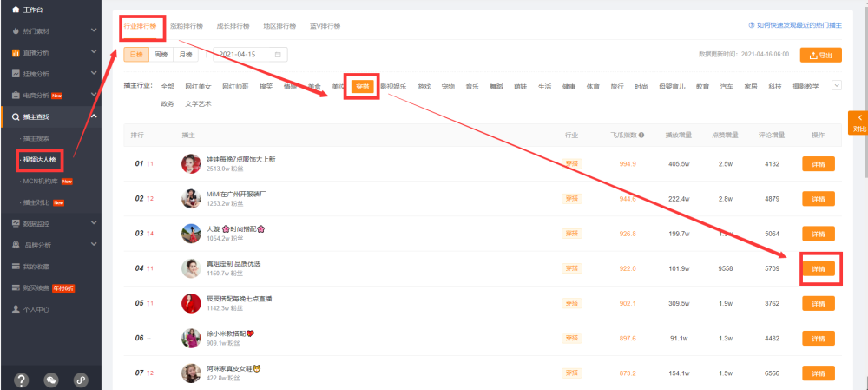Filter by 摄影教学 industry
Screen dimensions: 868x390
coord(806,86)
